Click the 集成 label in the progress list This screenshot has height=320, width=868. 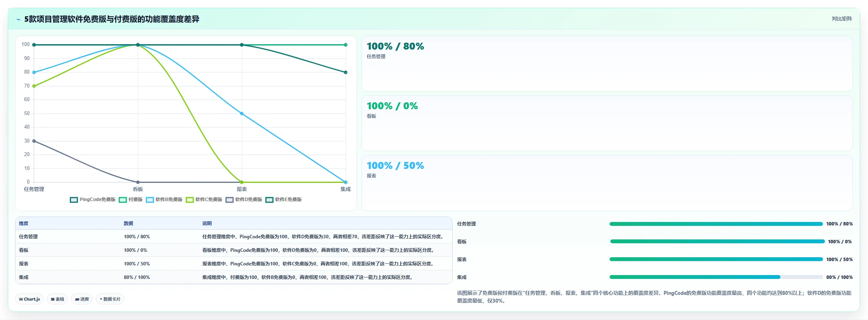[462, 277]
